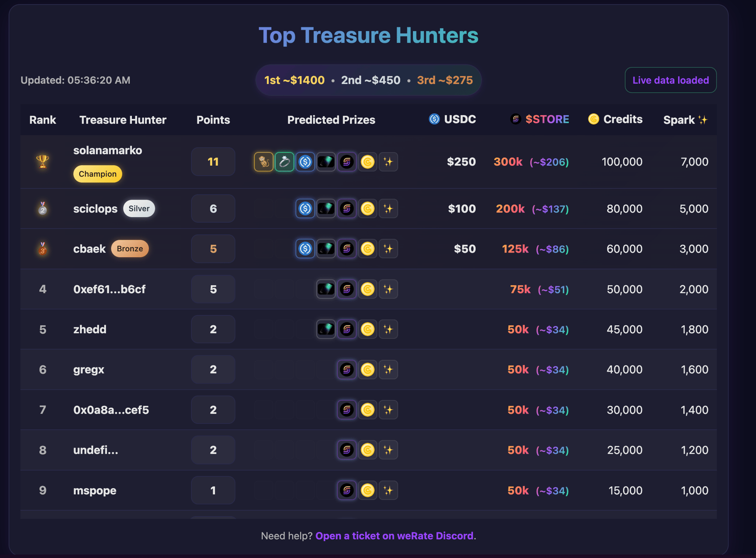
Task: Click the diamond ring prize icon
Action: pos(284,162)
